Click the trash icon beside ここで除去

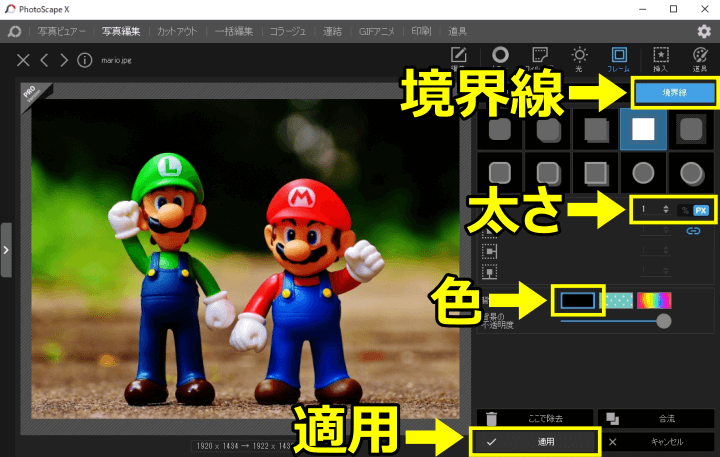pos(491,418)
